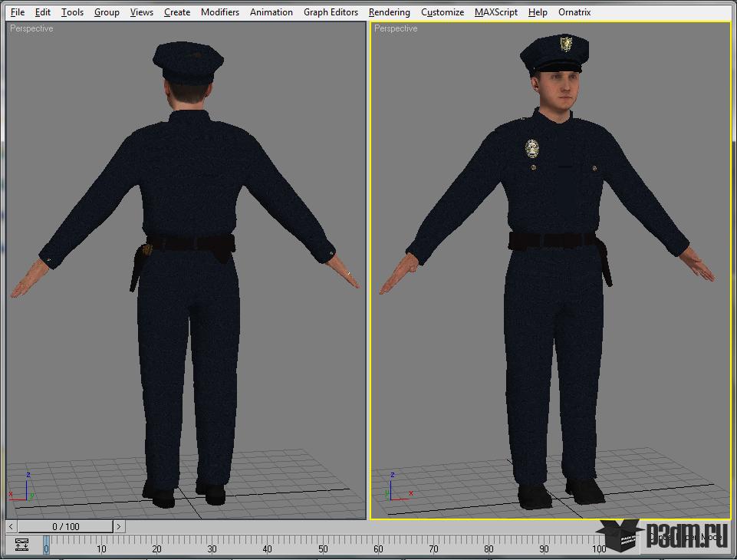This screenshot has width=737, height=560.
Task: Open the Modifiers menu
Action: [220, 12]
